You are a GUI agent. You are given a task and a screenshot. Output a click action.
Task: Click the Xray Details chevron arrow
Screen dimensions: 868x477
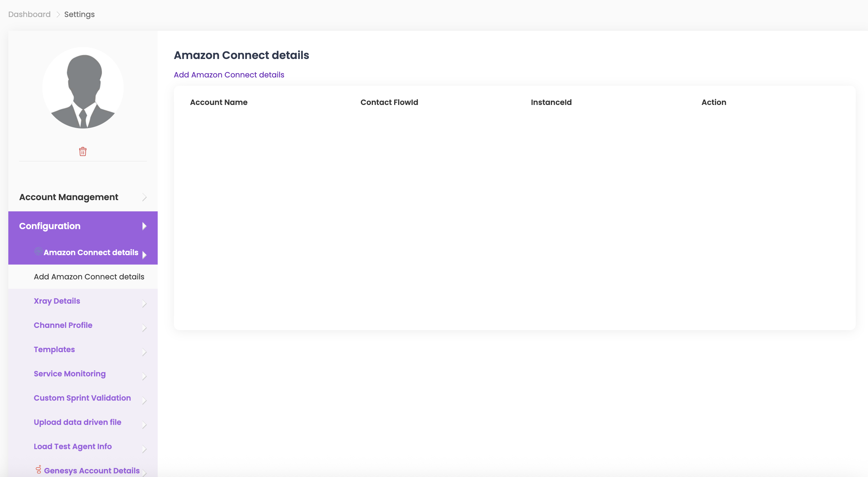(x=144, y=304)
